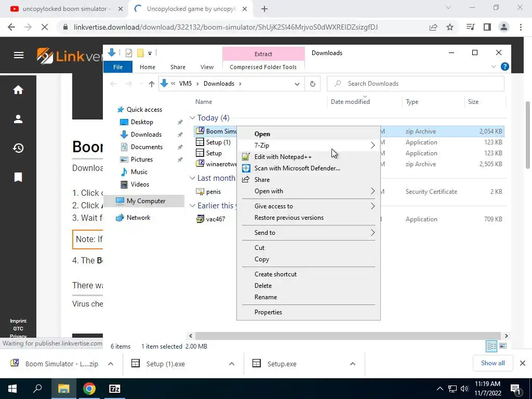Click the Linkvertise home sidebar icon
This screenshot has height=399, width=532.
click(18, 90)
